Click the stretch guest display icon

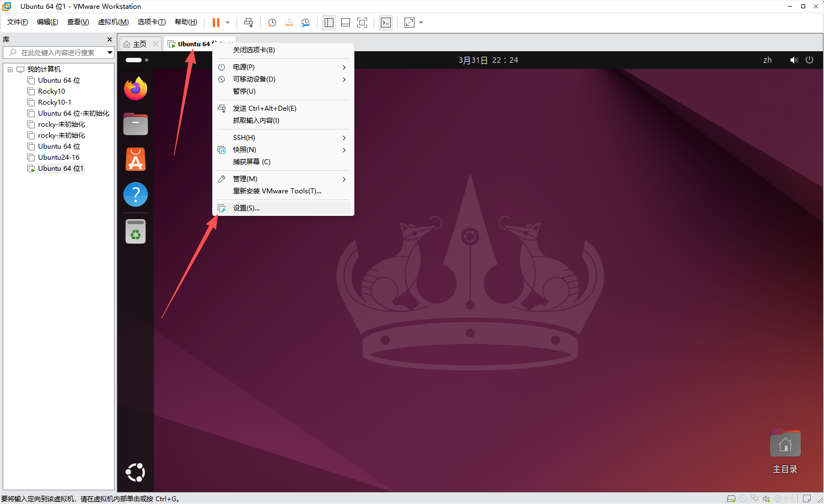point(410,23)
